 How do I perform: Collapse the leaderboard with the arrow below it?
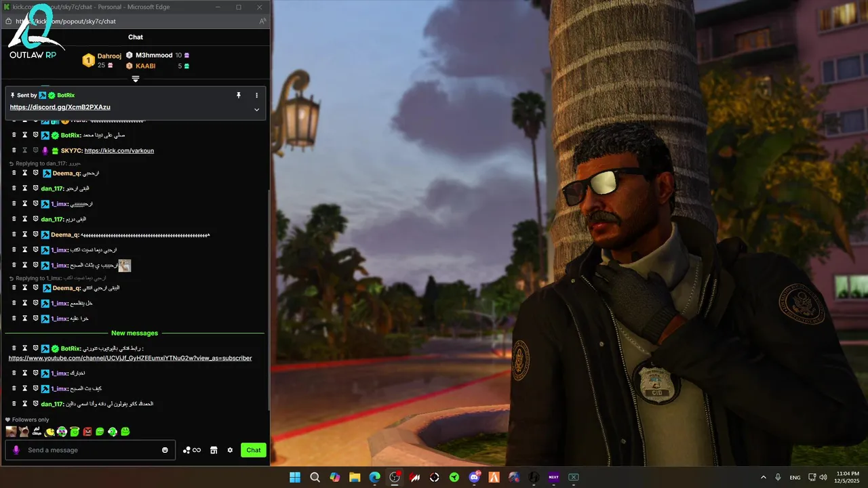point(136,79)
